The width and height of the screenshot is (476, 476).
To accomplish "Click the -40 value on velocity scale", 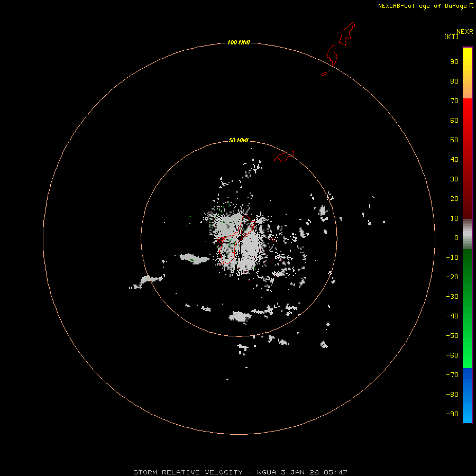I will (x=452, y=316).
